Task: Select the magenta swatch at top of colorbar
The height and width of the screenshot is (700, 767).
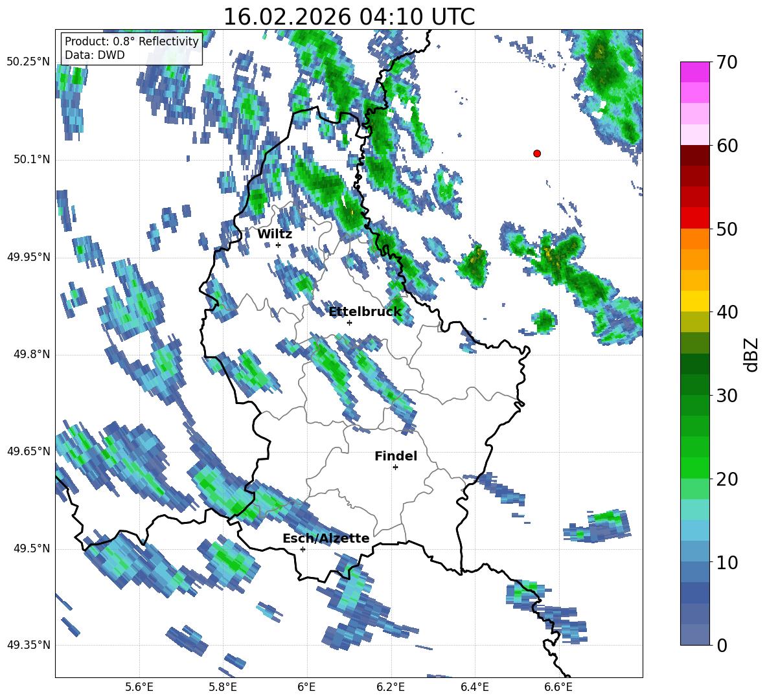Action: (694, 72)
